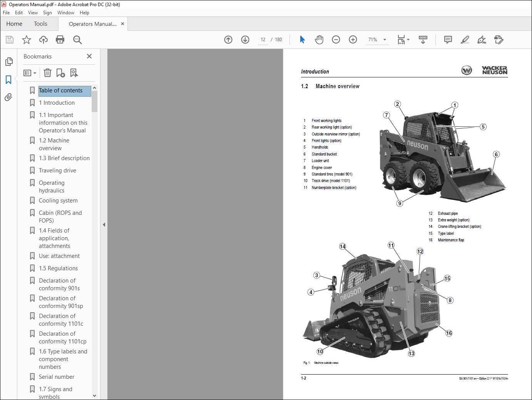
Task: Open the Window menu
Action: [x=66, y=13]
